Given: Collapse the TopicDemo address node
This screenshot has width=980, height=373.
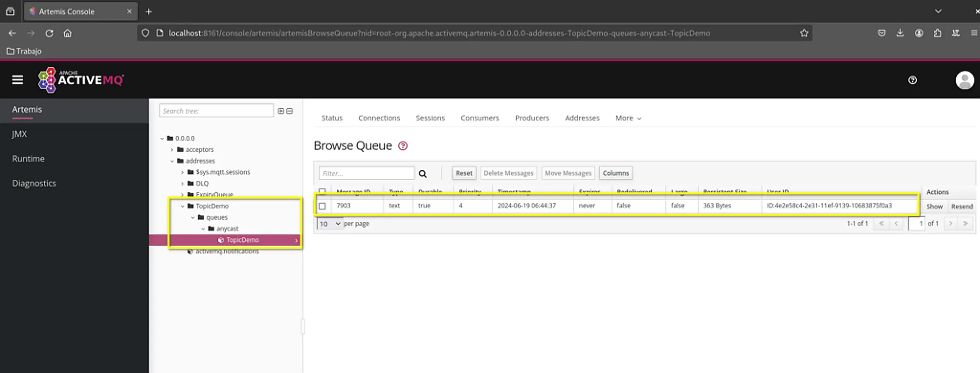Looking at the screenshot, I should click(x=182, y=206).
